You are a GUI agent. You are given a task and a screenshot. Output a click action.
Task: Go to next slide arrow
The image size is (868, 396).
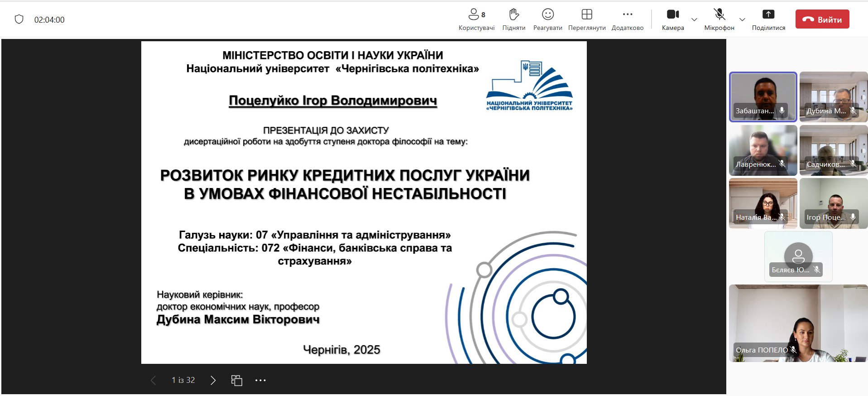(x=213, y=380)
